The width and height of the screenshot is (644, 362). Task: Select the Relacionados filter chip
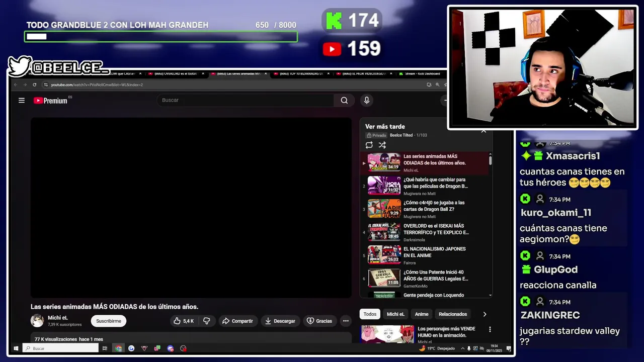point(453,314)
